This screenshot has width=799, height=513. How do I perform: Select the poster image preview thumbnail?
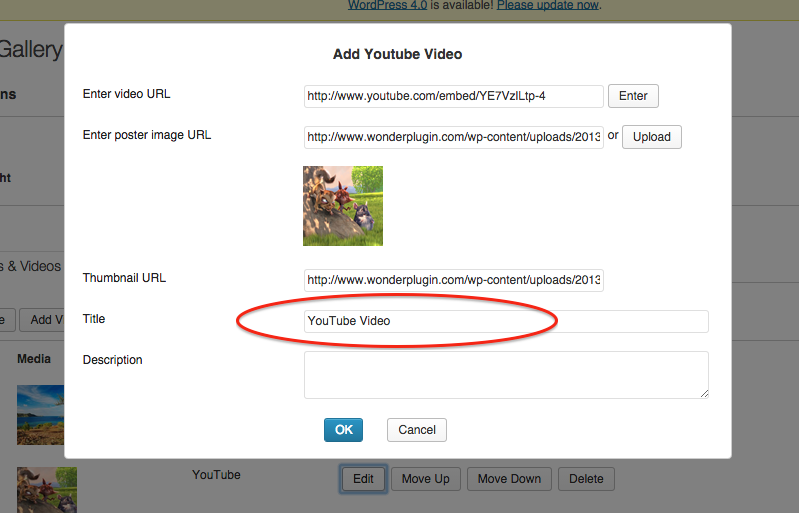(342, 206)
